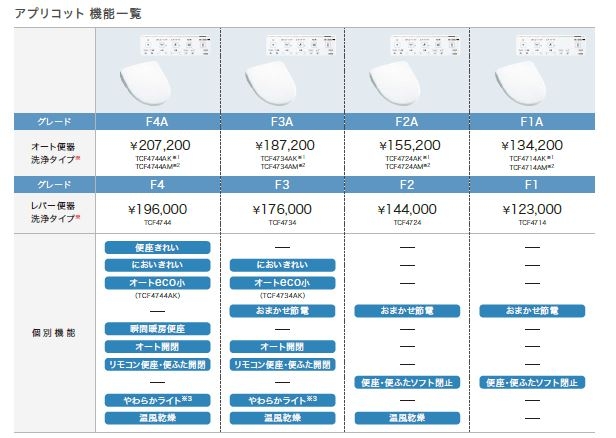Click においきれい badge in F3 column
Image resolution: width=616 pixels, height=438 pixels.
tap(282, 265)
